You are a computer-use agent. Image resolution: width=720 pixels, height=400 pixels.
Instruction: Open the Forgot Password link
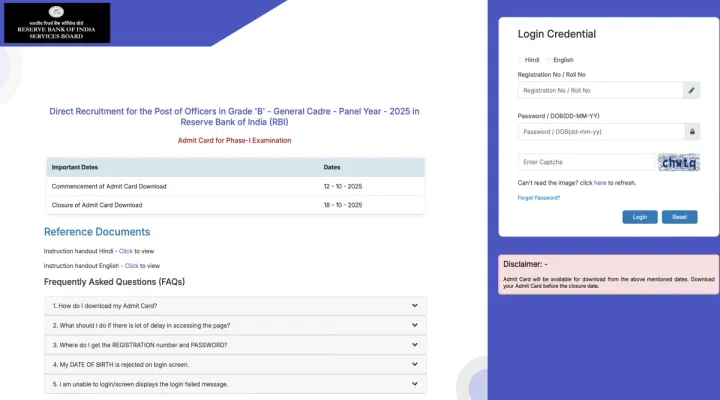click(x=538, y=198)
